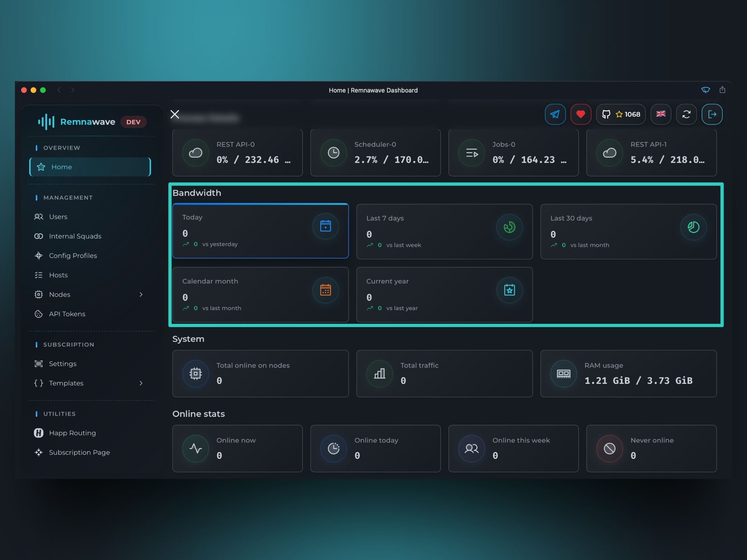
Task: Click the red heart support button
Action: [x=580, y=114]
